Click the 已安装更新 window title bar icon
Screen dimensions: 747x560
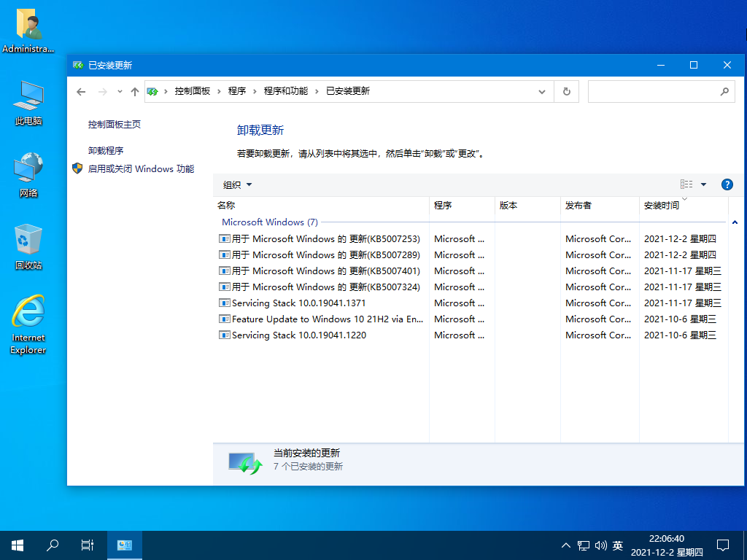[77, 65]
